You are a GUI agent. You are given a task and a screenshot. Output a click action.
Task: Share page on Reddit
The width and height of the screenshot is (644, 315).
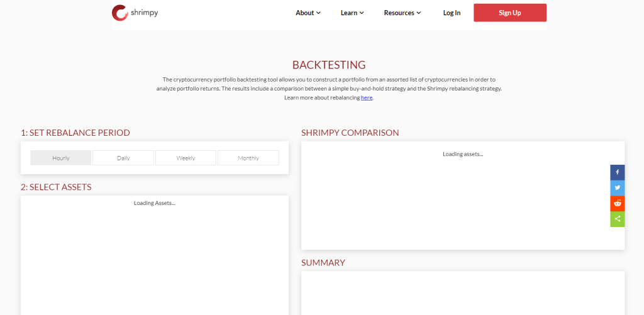coord(618,204)
